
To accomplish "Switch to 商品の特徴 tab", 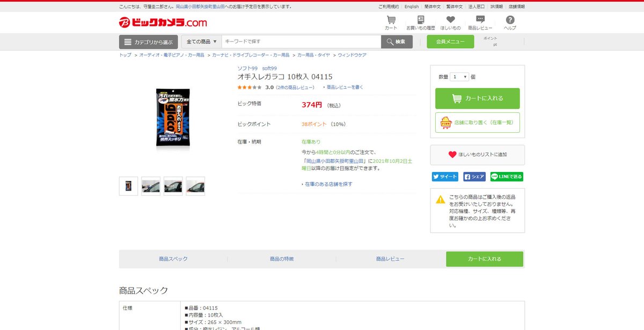I will (x=282, y=259).
